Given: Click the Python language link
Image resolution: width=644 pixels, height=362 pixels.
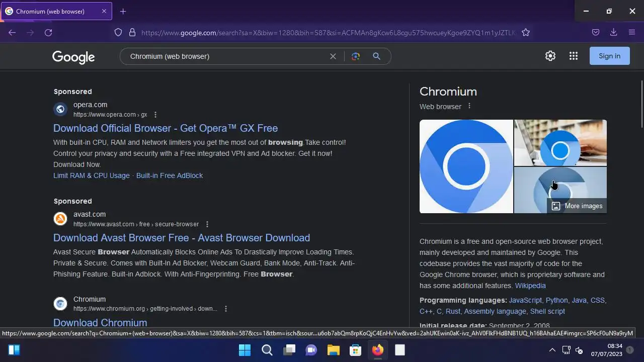Looking at the screenshot, I should click(x=557, y=300).
